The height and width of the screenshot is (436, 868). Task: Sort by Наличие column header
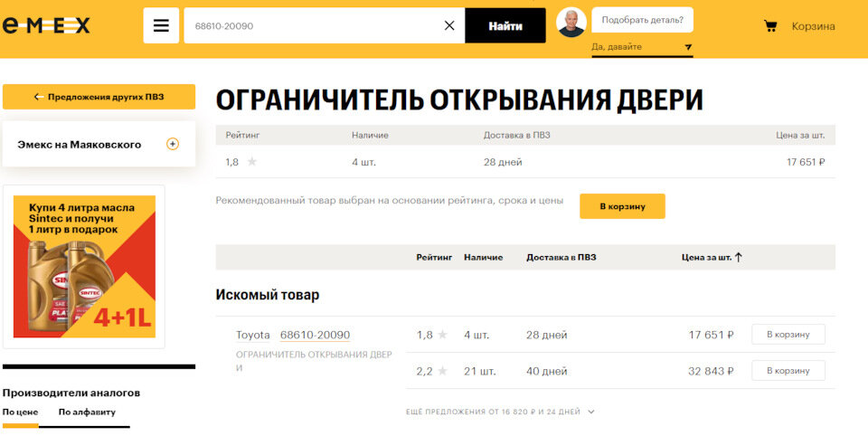click(483, 257)
